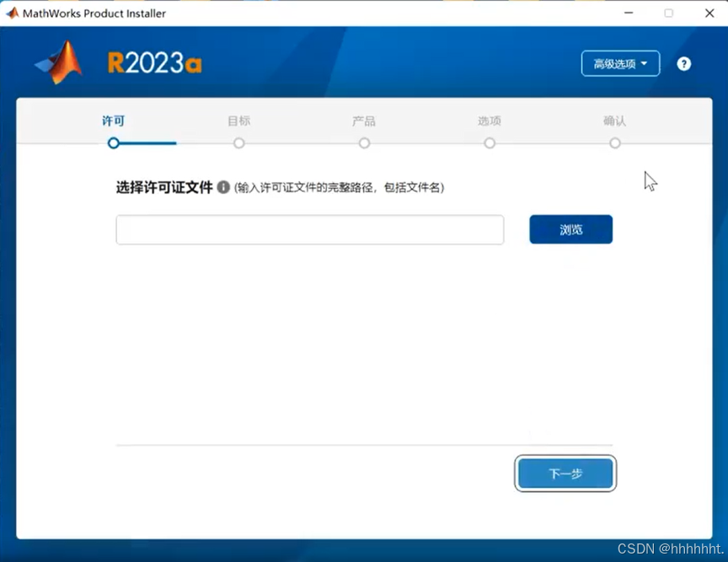
Task: Select the 确认 step tab
Action: pyautogui.click(x=615, y=121)
